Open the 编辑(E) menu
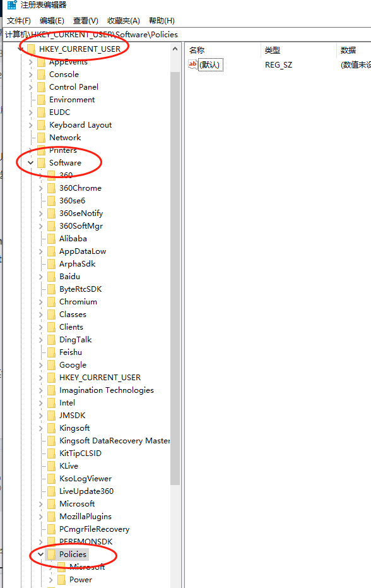 pyautogui.click(x=52, y=21)
